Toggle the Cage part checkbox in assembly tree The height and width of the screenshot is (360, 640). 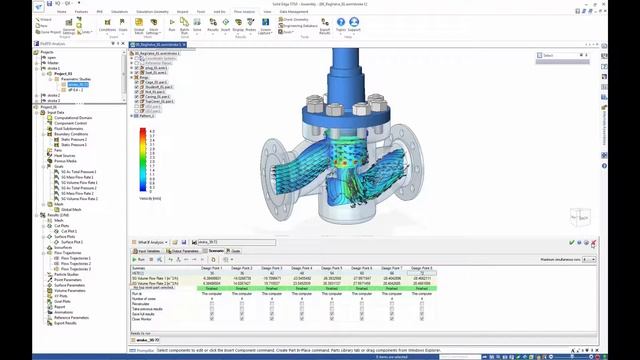137,82
